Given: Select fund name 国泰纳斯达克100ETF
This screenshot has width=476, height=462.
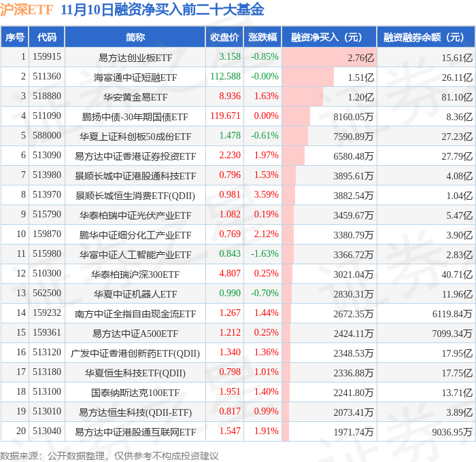Looking at the screenshot, I should click(135, 393).
